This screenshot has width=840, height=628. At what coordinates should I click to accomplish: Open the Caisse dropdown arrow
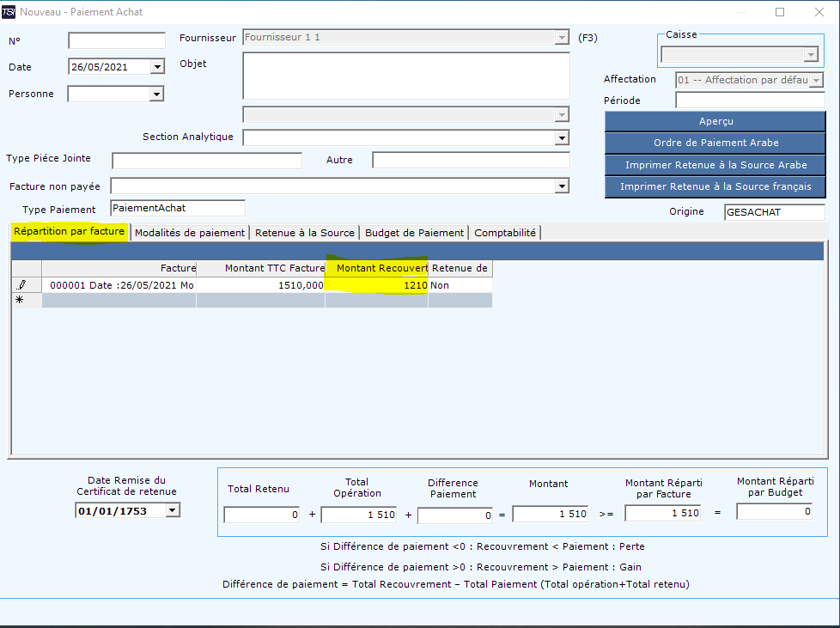[x=811, y=55]
